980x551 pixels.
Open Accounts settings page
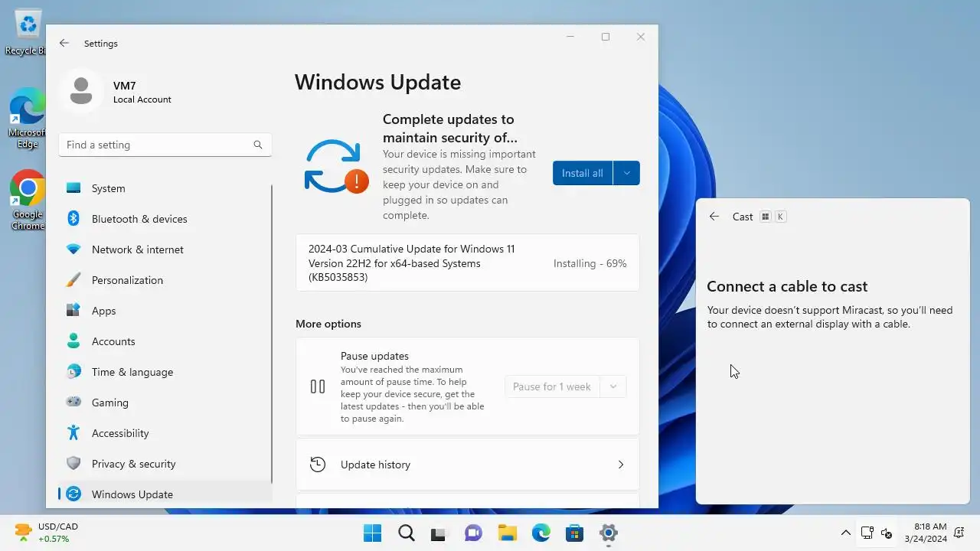165,341
